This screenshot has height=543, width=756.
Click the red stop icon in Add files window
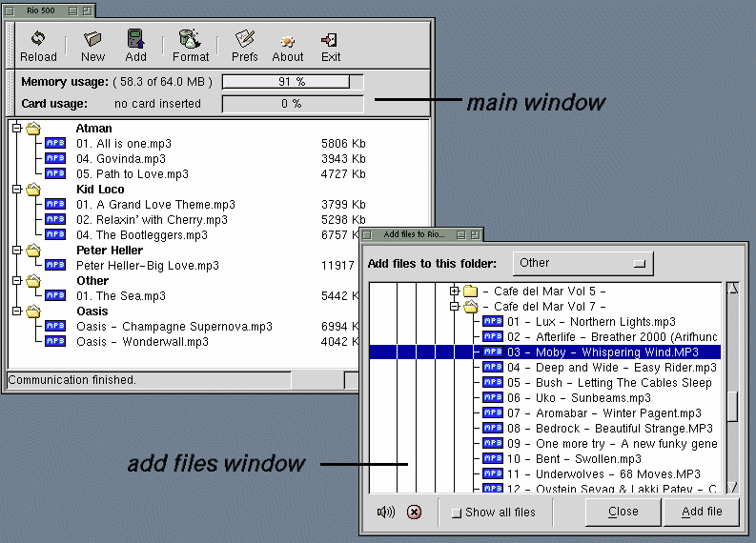coord(414,512)
